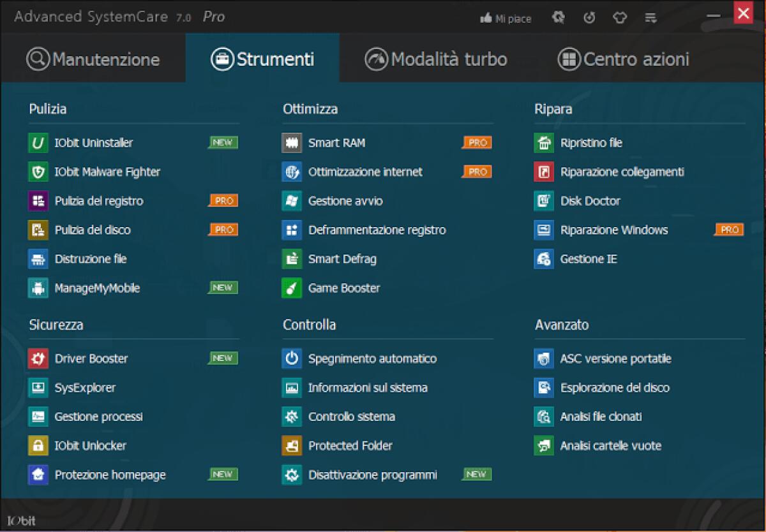Open the hamburger menu in the title bar
Screen dimensions: 766x532
[x=650, y=17]
